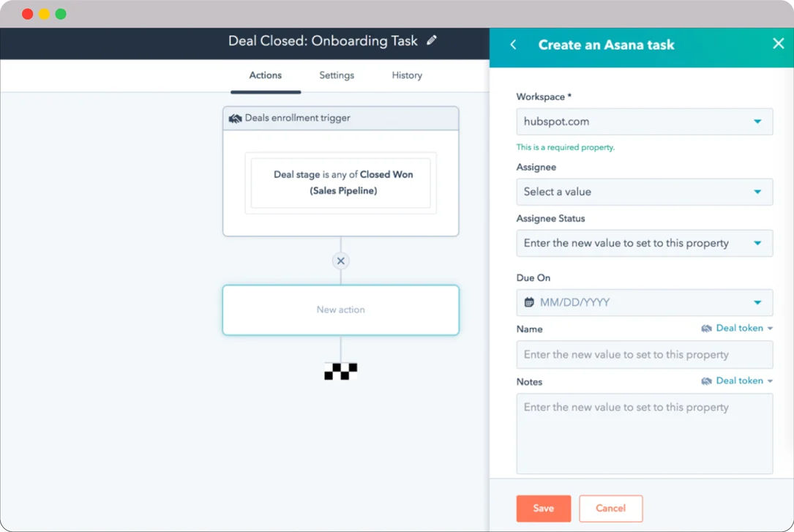Go back using the panel's left chevron
Image resolution: width=794 pixels, height=532 pixels.
[x=513, y=45]
